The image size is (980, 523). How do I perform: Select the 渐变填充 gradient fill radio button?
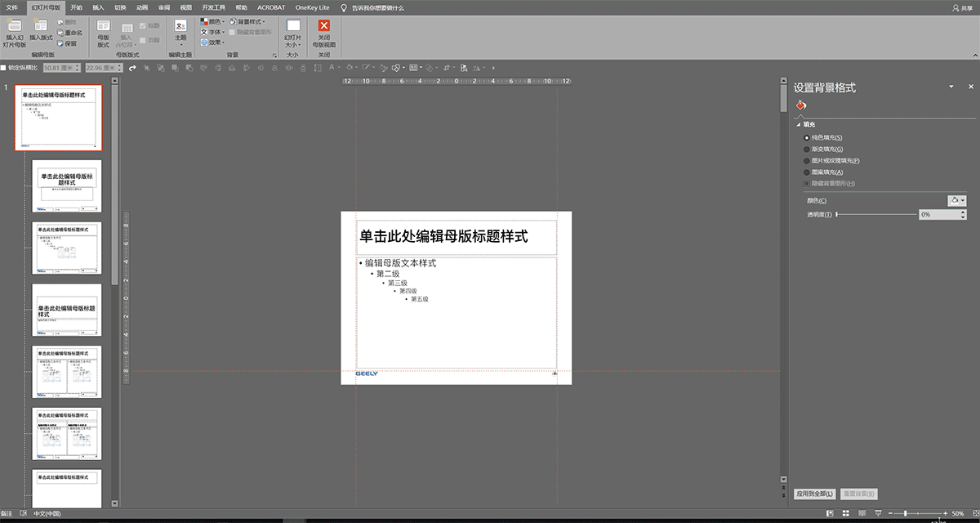[805, 149]
